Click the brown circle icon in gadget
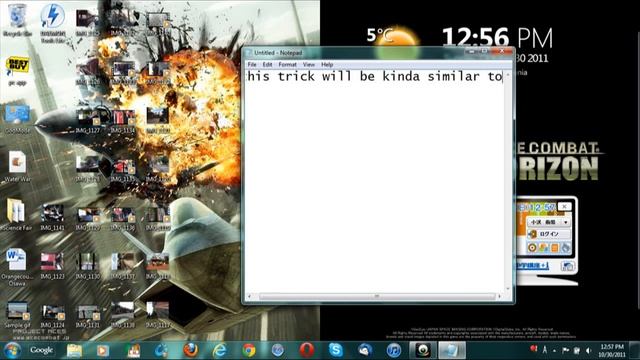 click(532, 247)
